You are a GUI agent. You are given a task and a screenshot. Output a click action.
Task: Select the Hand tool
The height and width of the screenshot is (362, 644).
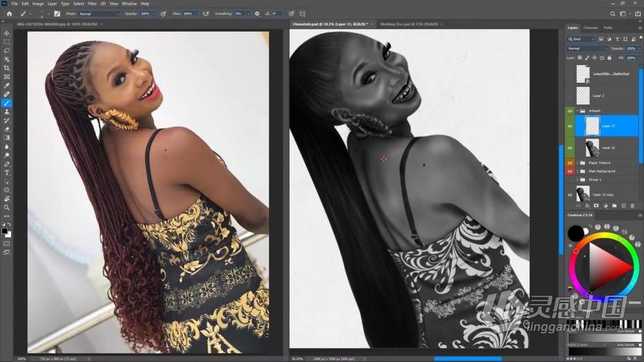point(6,199)
